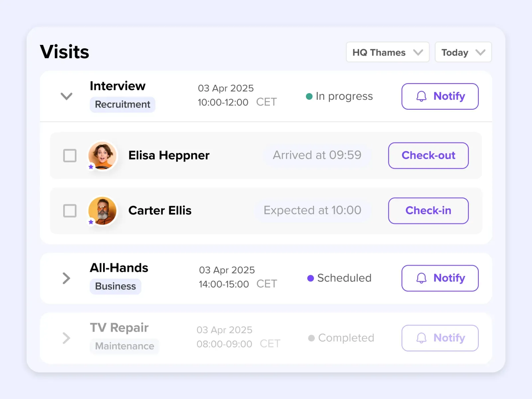The height and width of the screenshot is (399, 532).
Task: Click the bell icon in the TV Repair Notify button
Action: tap(421, 338)
